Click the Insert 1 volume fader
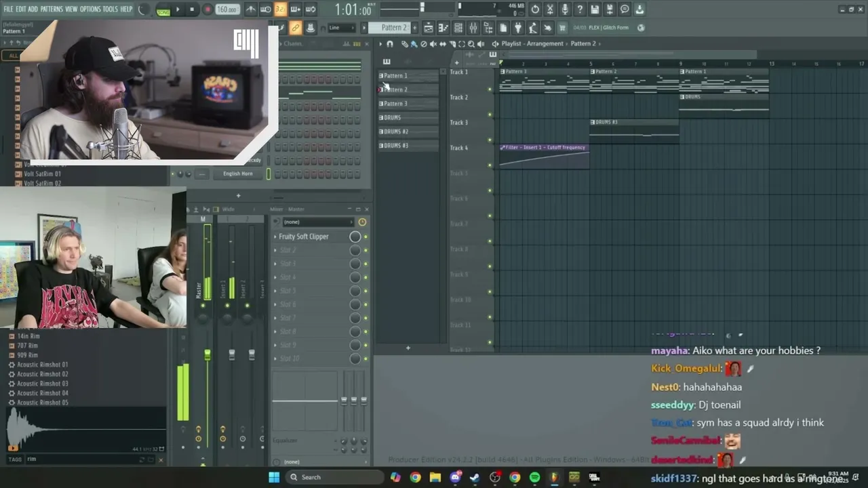This screenshot has width=868, height=488. tap(232, 354)
